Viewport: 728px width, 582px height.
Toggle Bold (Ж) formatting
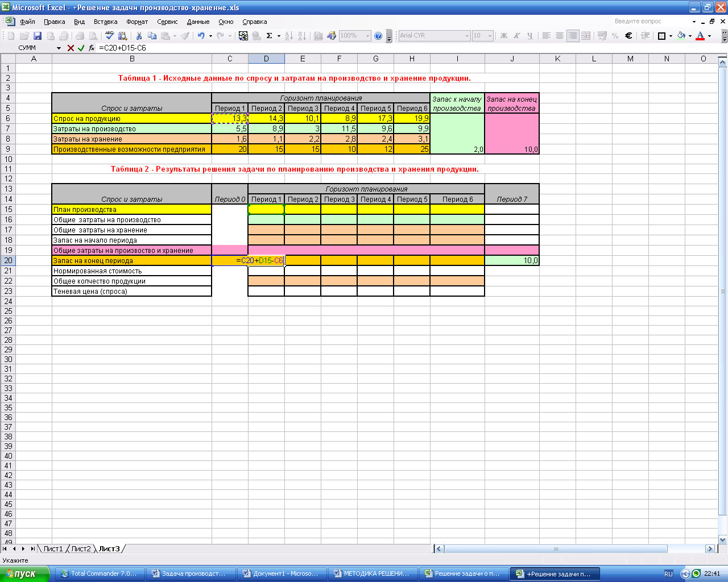tap(504, 36)
